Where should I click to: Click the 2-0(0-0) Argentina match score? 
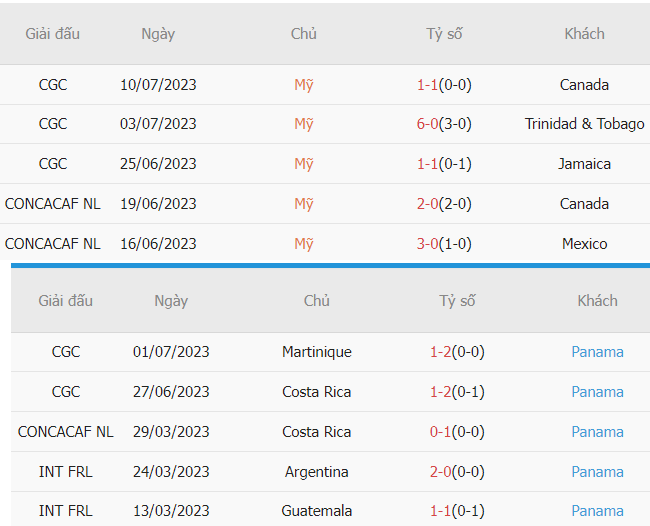click(457, 472)
